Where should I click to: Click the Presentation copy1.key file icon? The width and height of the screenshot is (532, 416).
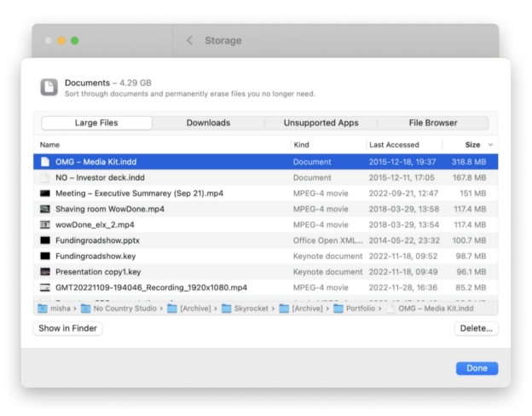[45, 272]
